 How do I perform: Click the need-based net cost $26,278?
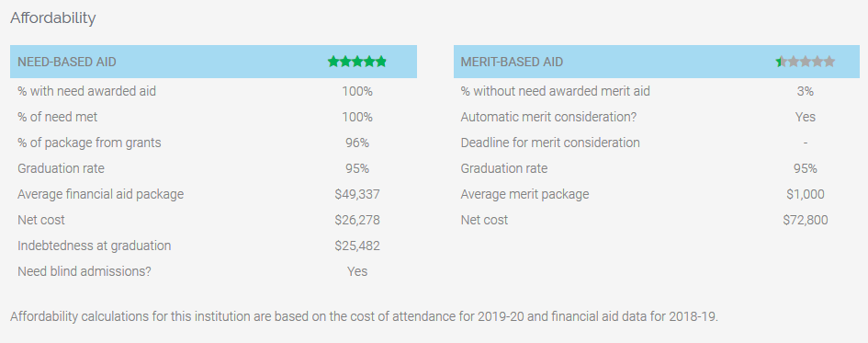point(357,220)
